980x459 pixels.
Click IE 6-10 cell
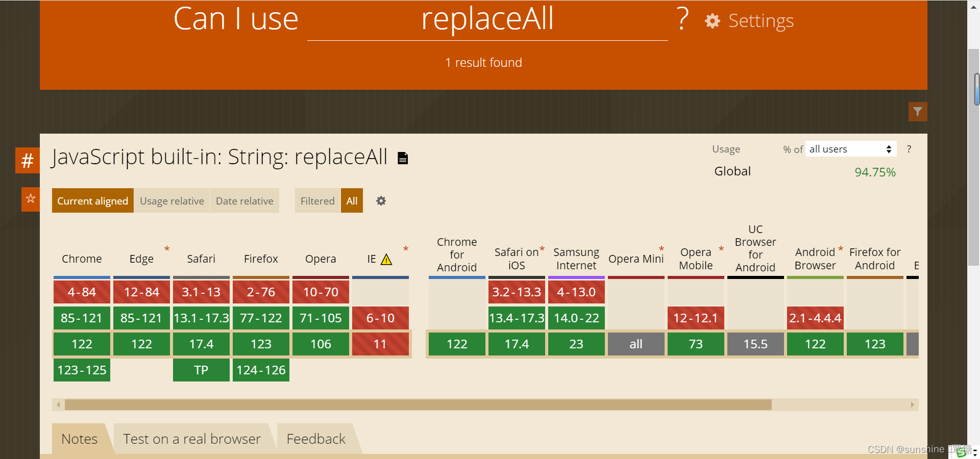click(x=380, y=318)
